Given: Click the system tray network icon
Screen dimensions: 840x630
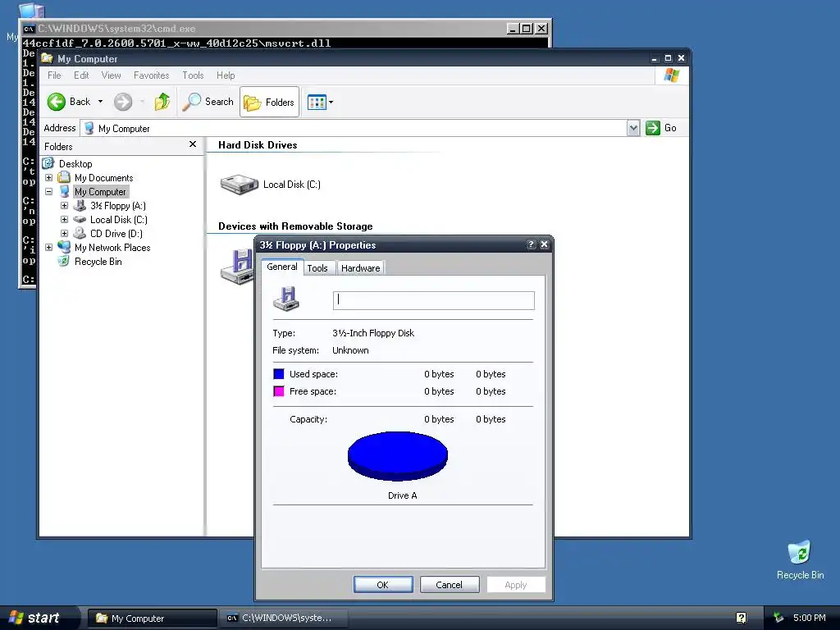Looking at the screenshot, I should click(778, 619).
